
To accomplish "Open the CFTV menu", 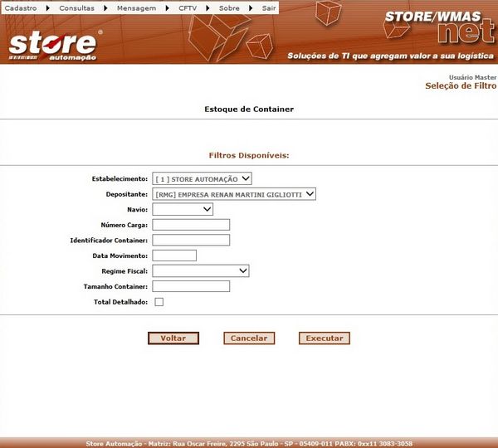I will 188,7.
